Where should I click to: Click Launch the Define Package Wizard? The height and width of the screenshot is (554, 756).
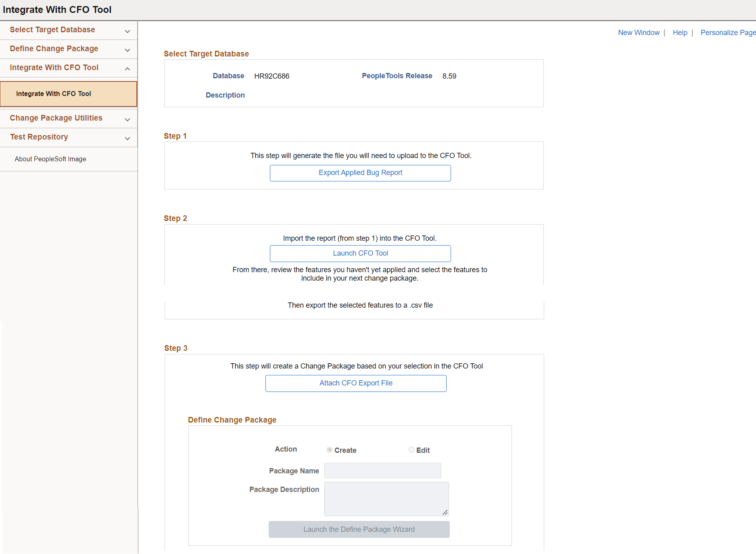click(359, 529)
